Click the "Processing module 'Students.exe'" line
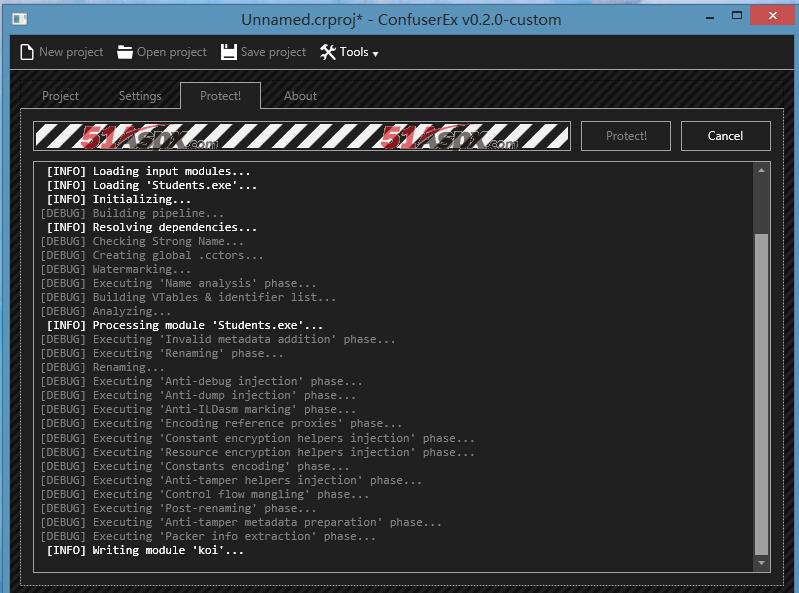This screenshot has width=799, height=593. [x=185, y=325]
